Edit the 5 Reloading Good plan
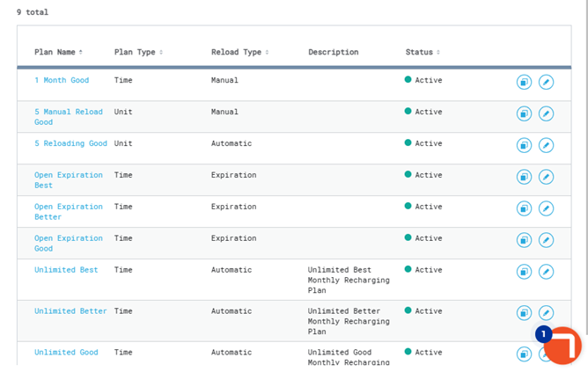 (546, 145)
